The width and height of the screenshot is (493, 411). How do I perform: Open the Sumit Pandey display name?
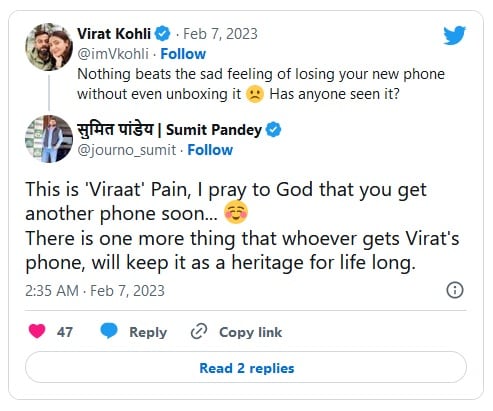coord(169,130)
